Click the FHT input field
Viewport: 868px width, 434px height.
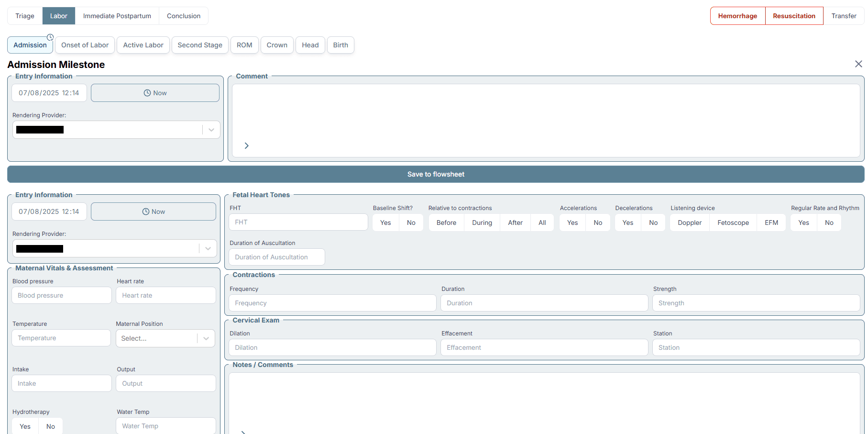[x=298, y=222]
